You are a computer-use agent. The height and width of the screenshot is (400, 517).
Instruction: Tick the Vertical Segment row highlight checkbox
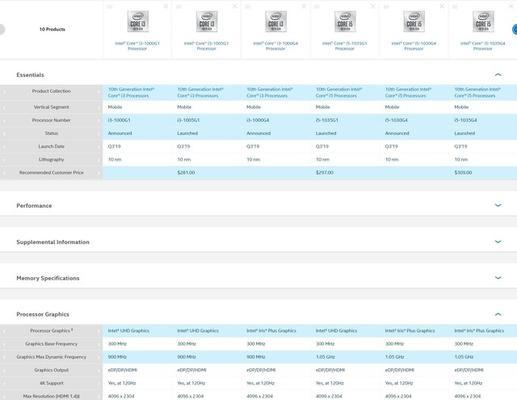click(x=4, y=107)
